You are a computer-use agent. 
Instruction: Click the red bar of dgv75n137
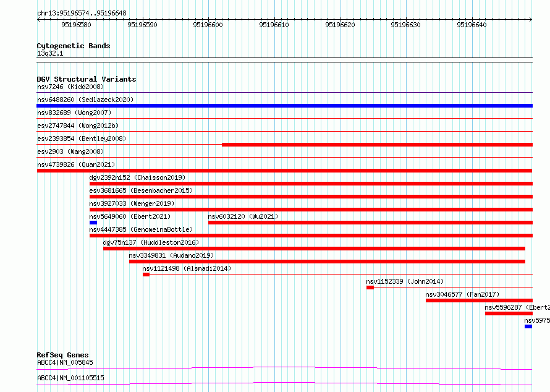tap(315, 249)
